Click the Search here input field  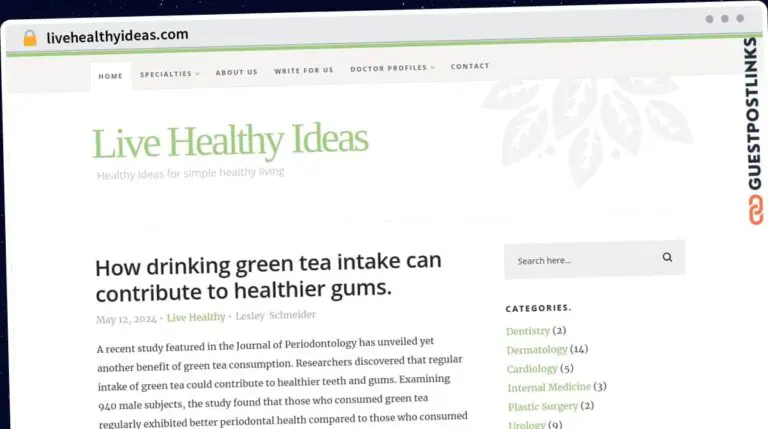pos(580,260)
